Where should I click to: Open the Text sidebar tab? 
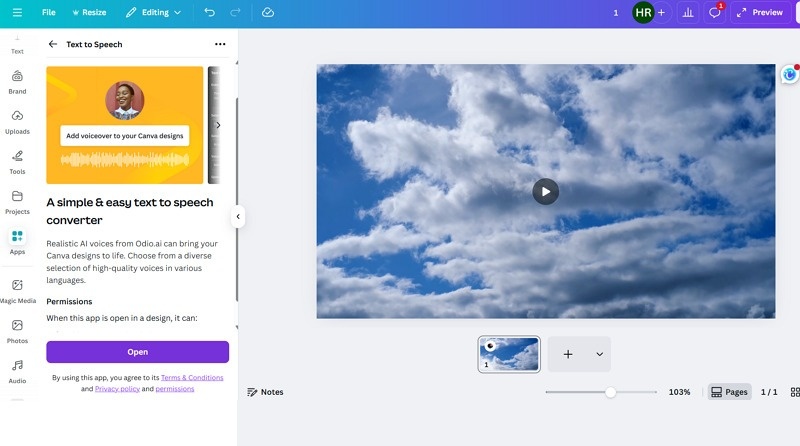(17, 46)
